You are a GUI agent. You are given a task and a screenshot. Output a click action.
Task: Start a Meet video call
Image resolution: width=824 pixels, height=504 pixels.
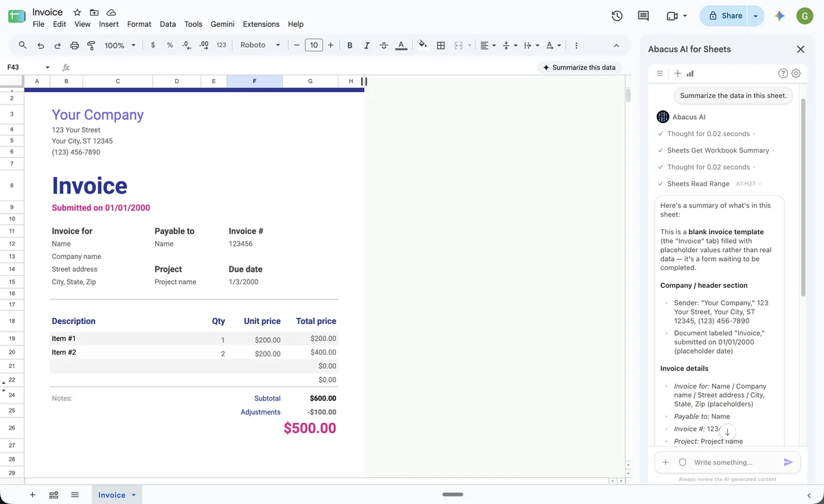coord(672,16)
